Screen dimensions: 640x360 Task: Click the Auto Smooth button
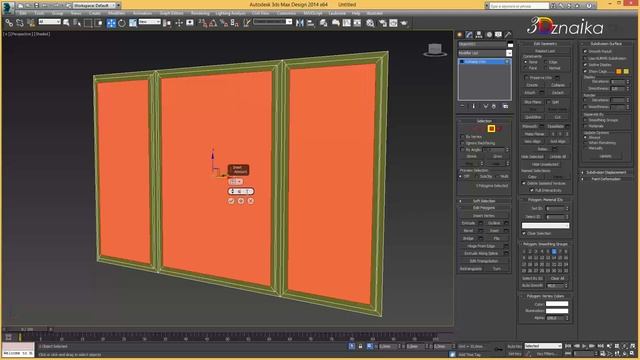point(532,285)
